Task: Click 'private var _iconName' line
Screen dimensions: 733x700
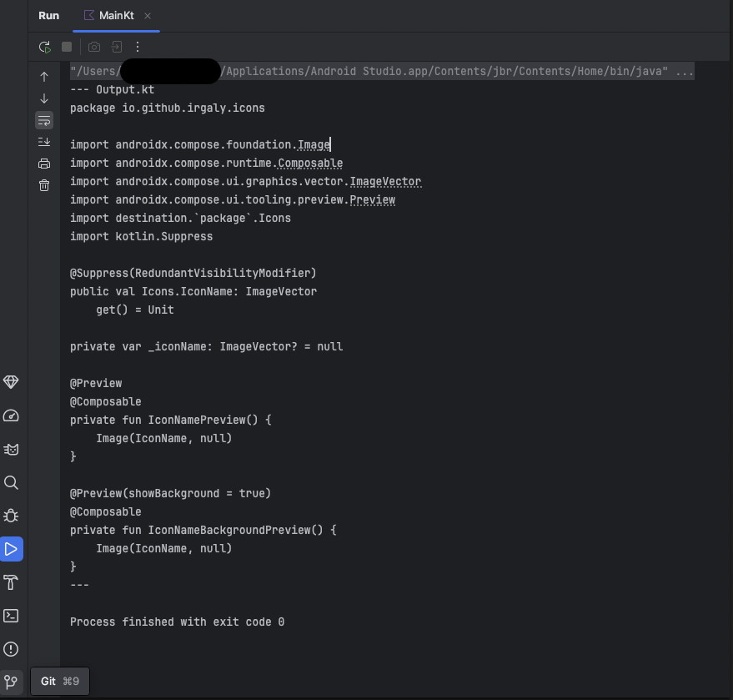Action: pyautogui.click(x=206, y=347)
